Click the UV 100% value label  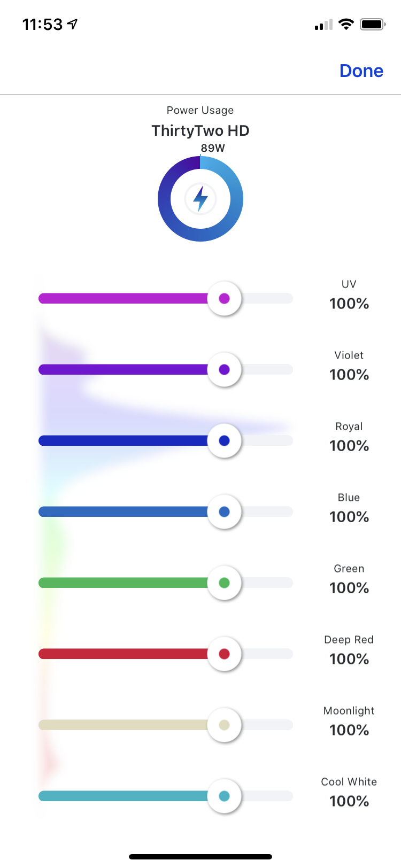tap(349, 304)
